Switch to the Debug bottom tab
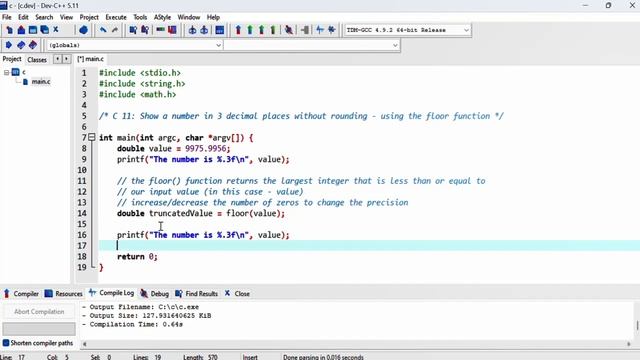 click(x=155, y=293)
